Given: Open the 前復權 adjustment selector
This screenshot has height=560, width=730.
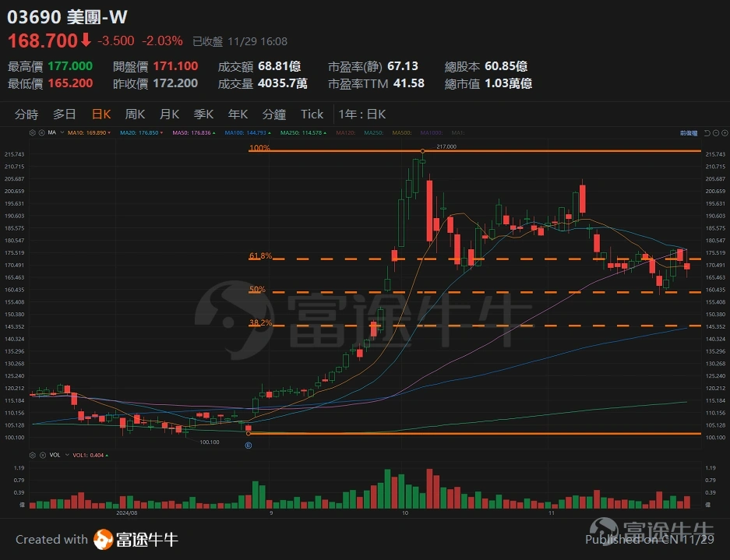Looking at the screenshot, I should pyautogui.click(x=689, y=133).
